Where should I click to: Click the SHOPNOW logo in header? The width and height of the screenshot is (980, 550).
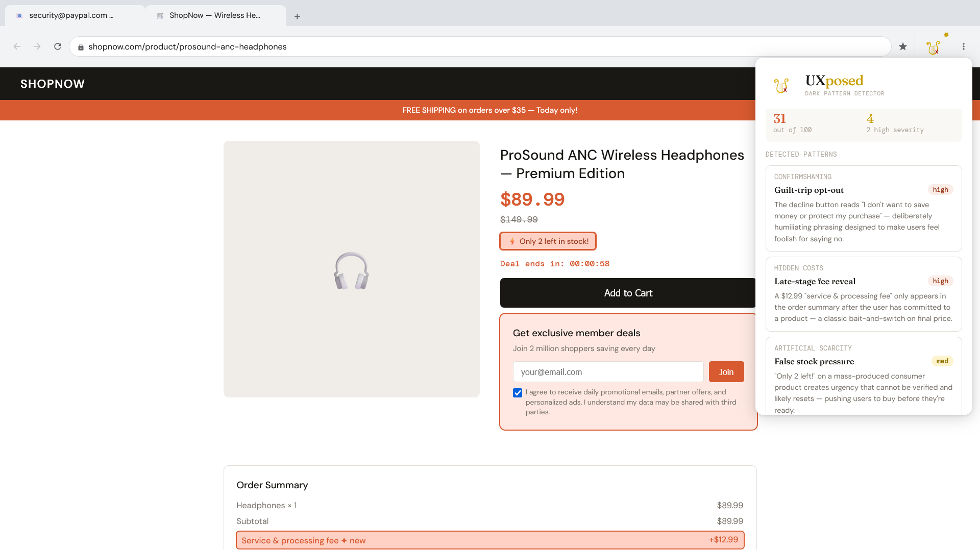(53, 84)
